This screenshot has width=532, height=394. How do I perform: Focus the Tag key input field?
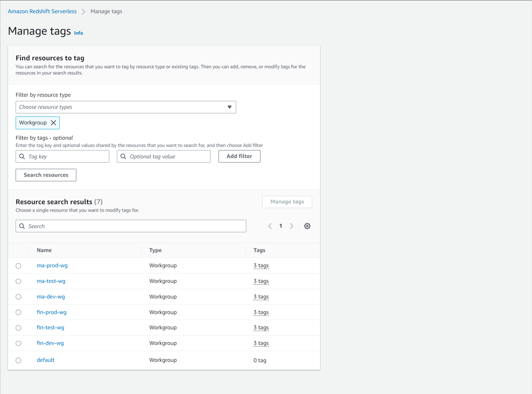(x=66, y=157)
